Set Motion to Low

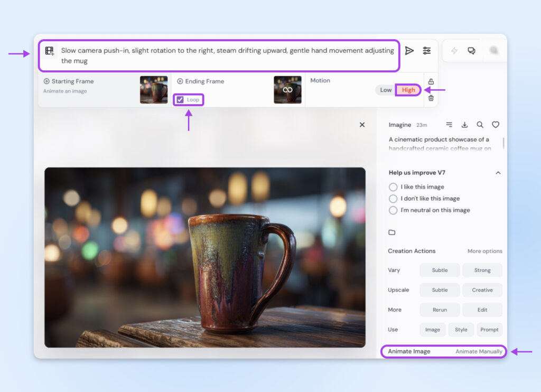click(x=386, y=90)
